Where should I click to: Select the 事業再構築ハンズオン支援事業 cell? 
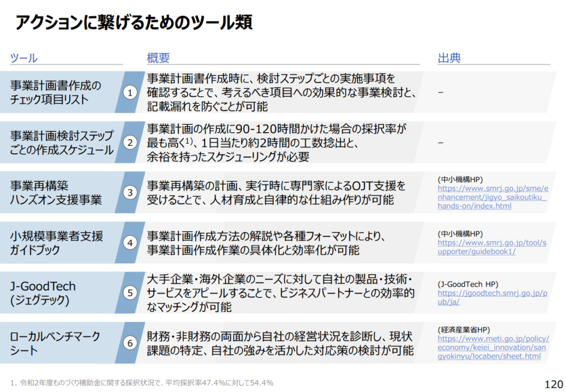click(x=56, y=192)
